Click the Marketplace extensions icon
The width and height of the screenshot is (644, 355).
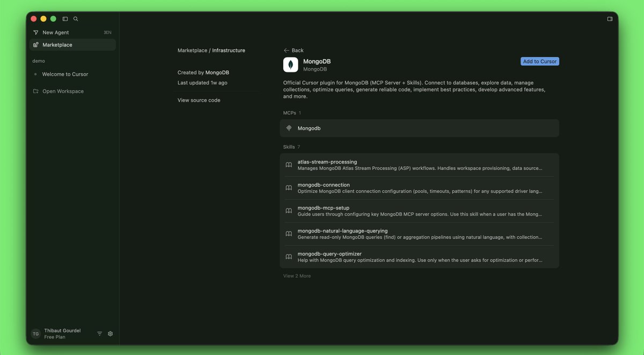tap(35, 45)
